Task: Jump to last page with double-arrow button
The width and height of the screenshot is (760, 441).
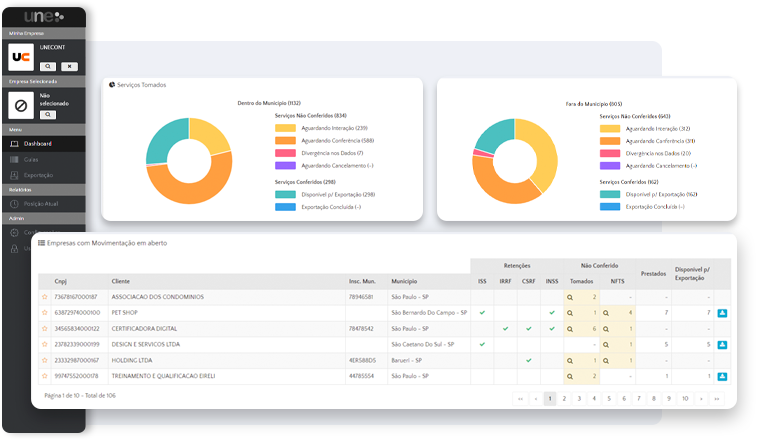Action: (719, 398)
